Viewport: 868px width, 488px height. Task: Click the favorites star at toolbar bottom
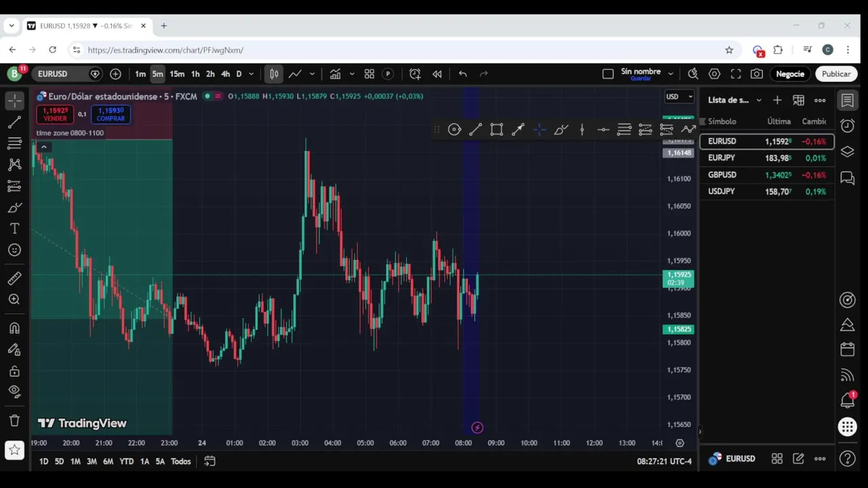(x=14, y=449)
